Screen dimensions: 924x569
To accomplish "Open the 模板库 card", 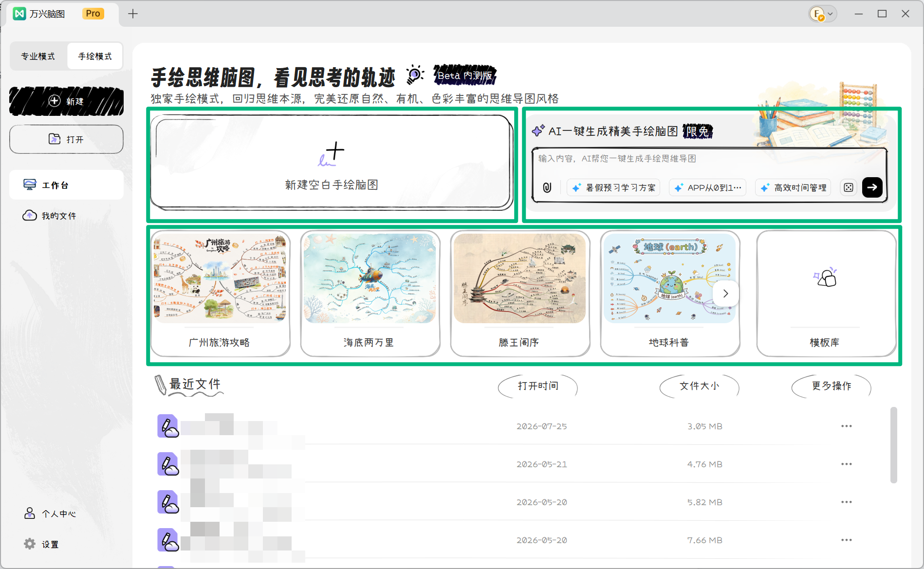I will click(x=826, y=294).
